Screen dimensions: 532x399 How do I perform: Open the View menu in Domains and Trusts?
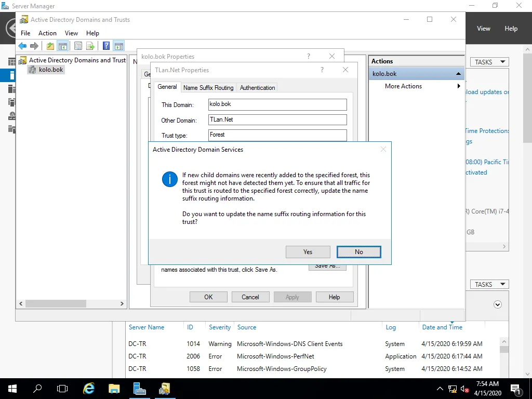click(x=71, y=33)
